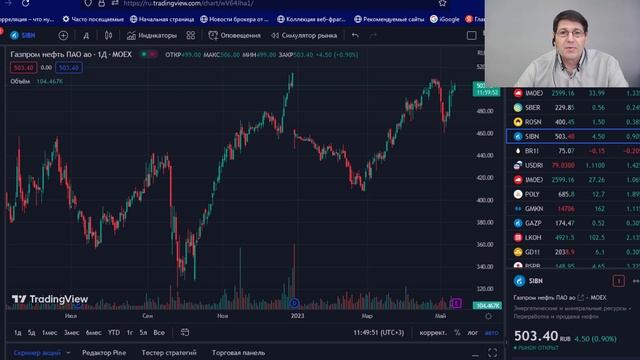Set the chart range to 5л
The width and height of the screenshot is (640, 360).
tap(143, 333)
